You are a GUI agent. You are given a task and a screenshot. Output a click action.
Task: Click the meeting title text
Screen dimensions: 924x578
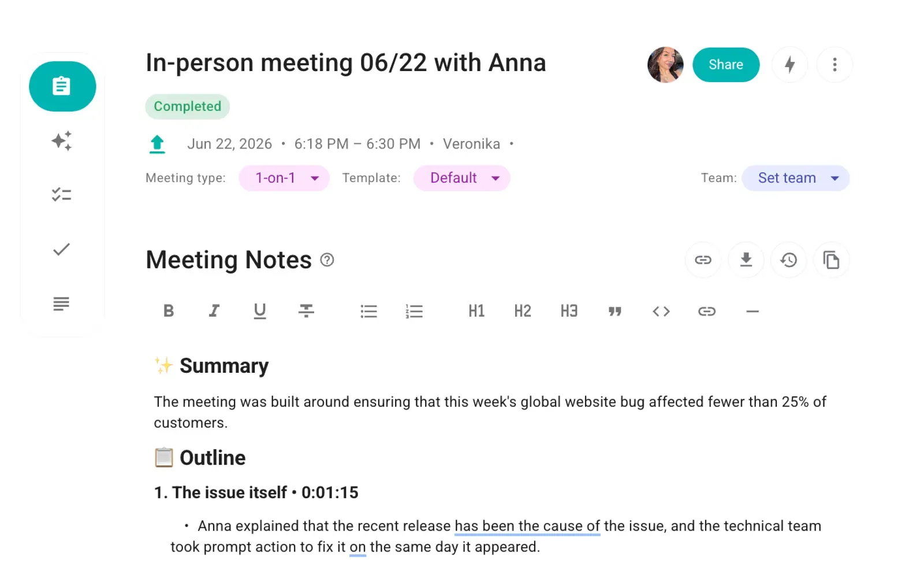click(346, 63)
